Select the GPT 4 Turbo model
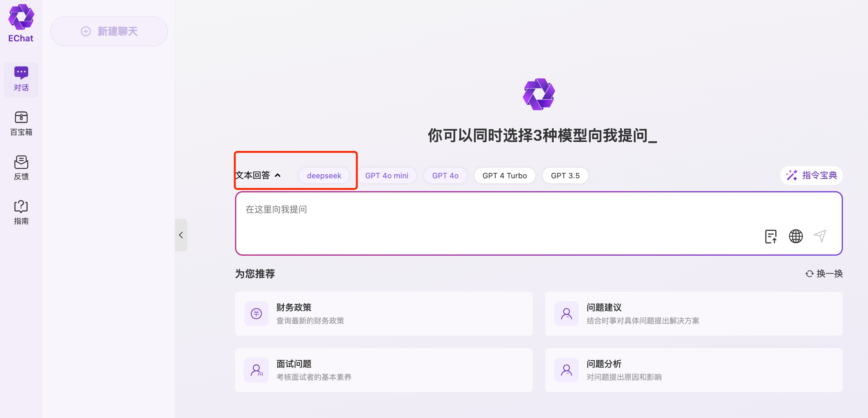Viewport: 868px width, 418px height. tap(505, 175)
